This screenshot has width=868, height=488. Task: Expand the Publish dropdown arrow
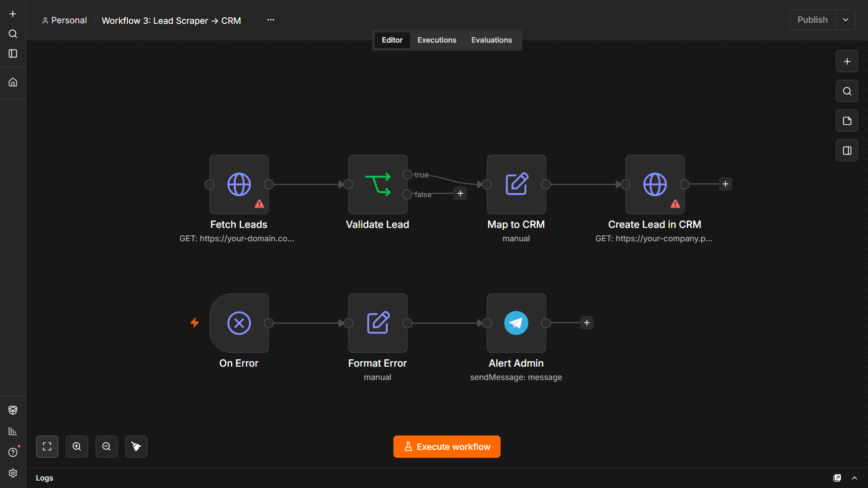[846, 20]
